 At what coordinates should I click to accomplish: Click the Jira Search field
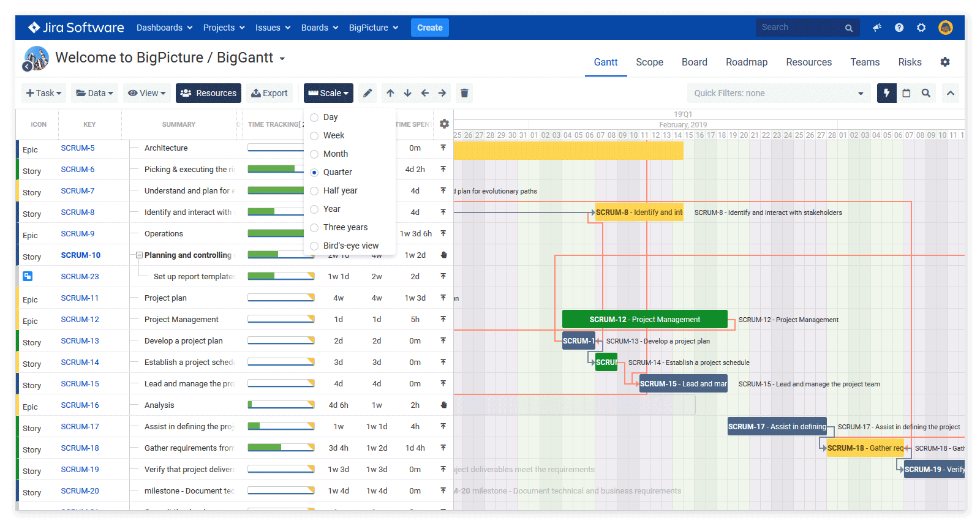799,28
